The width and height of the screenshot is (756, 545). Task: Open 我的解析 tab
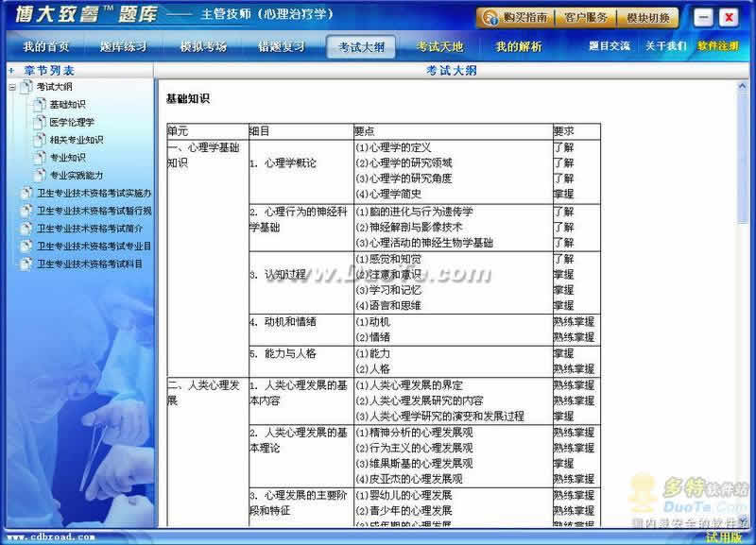(519, 46)
